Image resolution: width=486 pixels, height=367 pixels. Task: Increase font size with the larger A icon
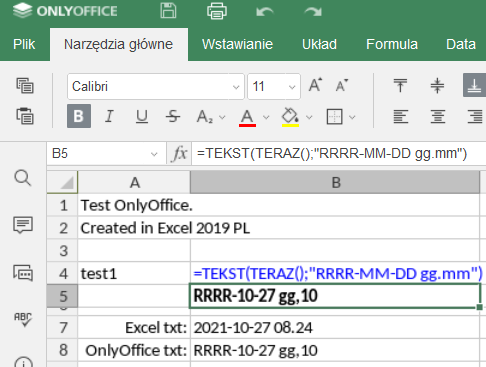(315, 85)
